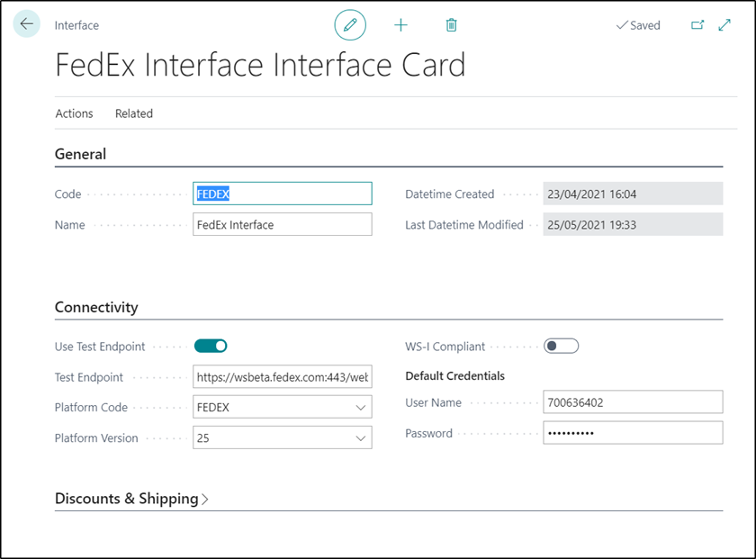
Task: Click the Password field
Action: click(633, 433)
